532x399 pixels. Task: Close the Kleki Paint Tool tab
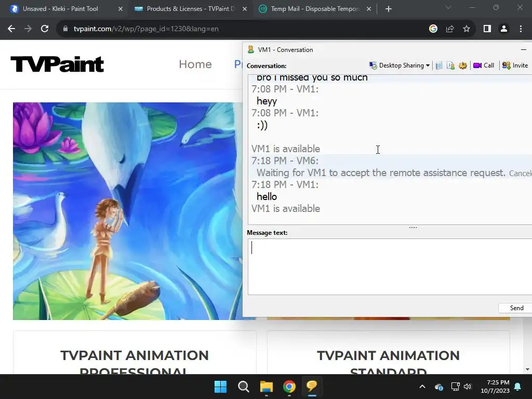(121, 9)
